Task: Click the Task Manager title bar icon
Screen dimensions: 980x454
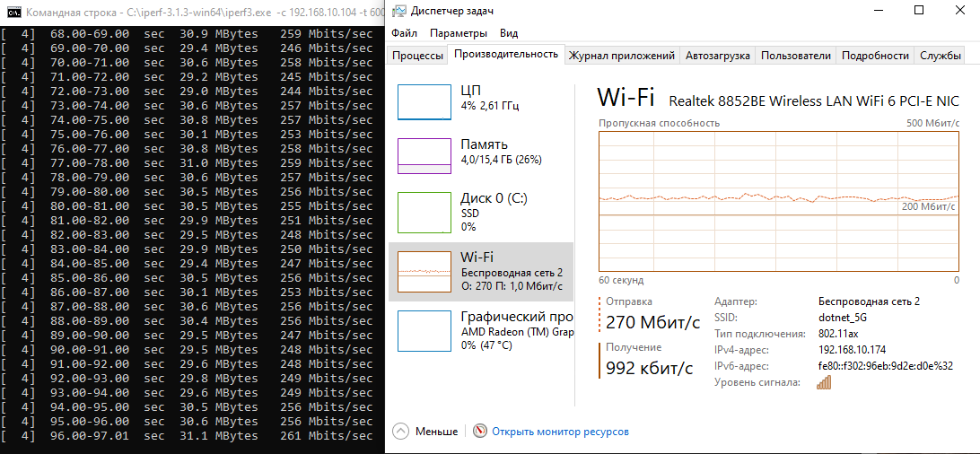Action: click(x=399, y=11)
